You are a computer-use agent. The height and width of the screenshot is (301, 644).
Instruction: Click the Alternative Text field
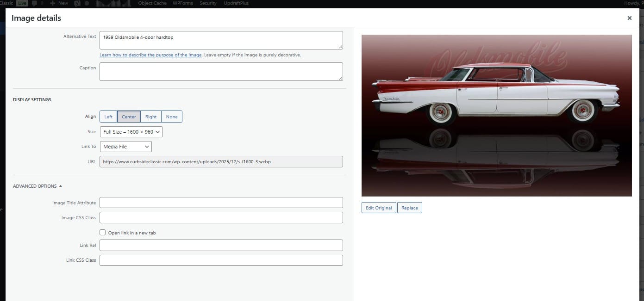221,40
